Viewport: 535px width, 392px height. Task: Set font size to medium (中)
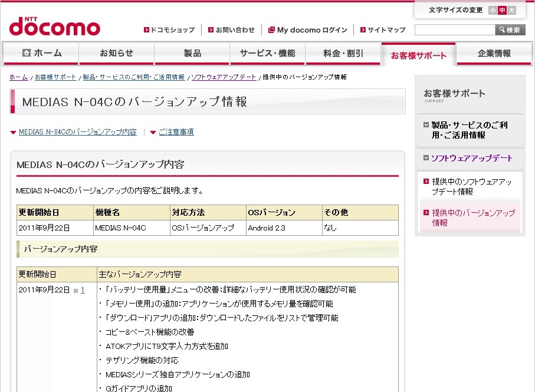point(502,10)
